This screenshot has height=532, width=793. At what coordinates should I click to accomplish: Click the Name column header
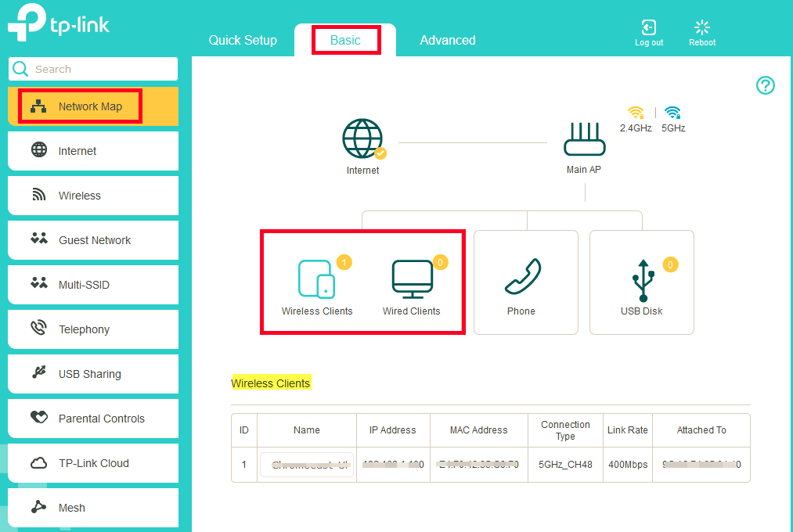tap(307, 430)
